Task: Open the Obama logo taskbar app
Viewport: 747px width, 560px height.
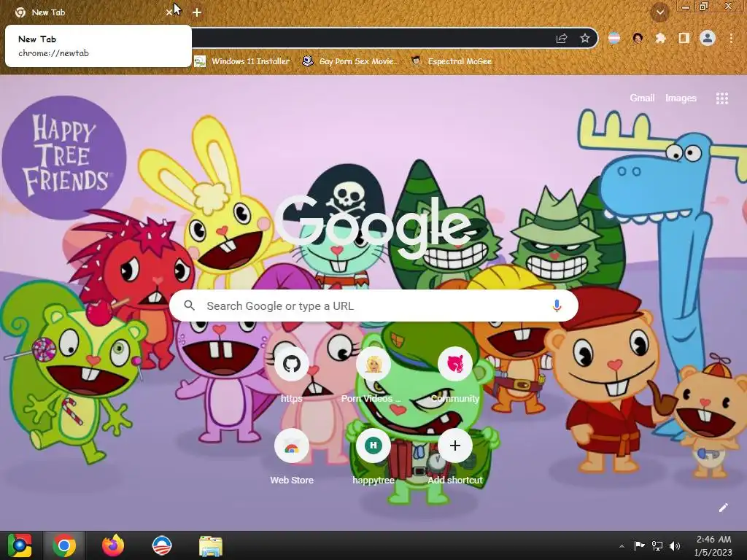Action: click(x=161, y=545)
